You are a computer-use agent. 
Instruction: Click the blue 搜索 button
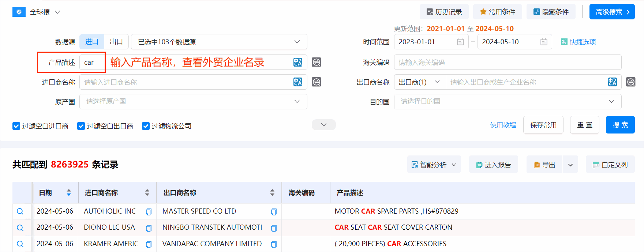(x=620, y=125)
